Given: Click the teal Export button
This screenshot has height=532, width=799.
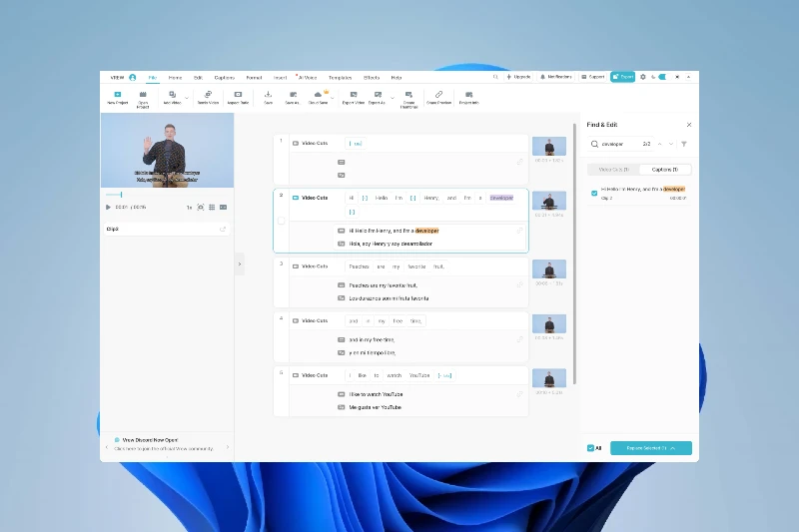Looking at the screenshot, I should coord(623,77).
